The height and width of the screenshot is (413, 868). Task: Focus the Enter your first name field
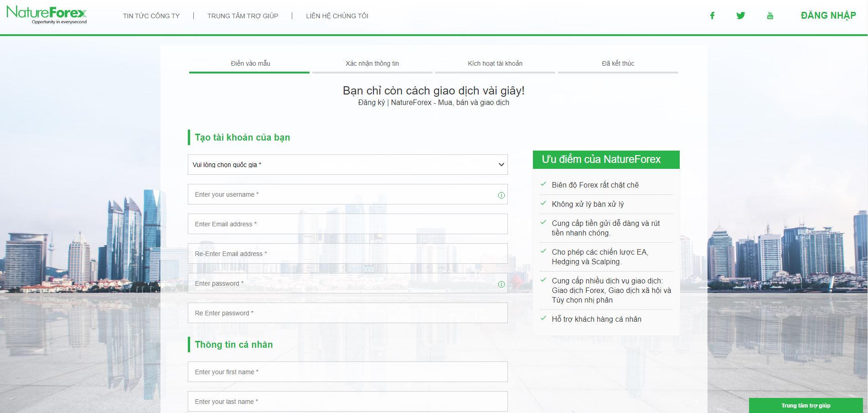[x=348, y=372]
